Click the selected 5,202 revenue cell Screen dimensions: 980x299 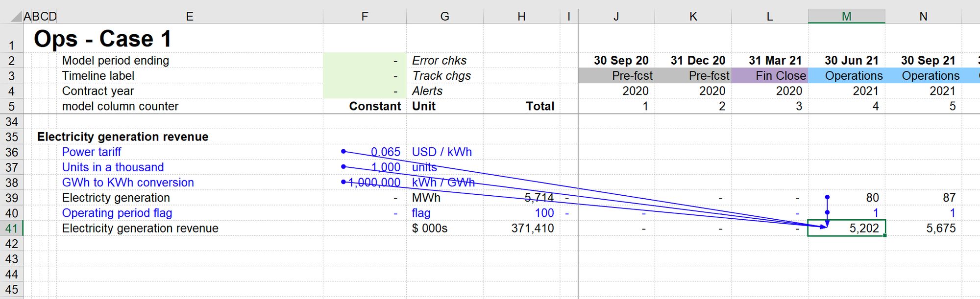[x=846, y=228]
